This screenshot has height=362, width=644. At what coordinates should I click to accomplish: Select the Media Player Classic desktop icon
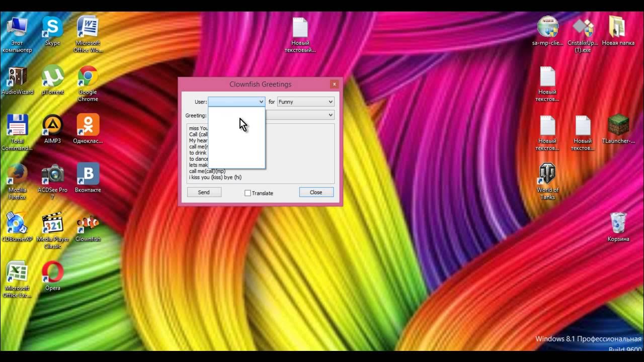click(52, 231)
